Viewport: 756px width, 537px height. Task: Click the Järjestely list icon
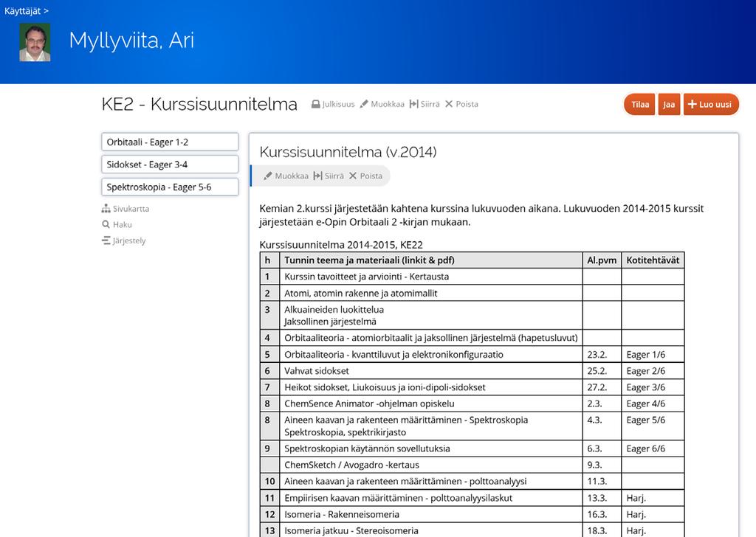click(106, 240)
